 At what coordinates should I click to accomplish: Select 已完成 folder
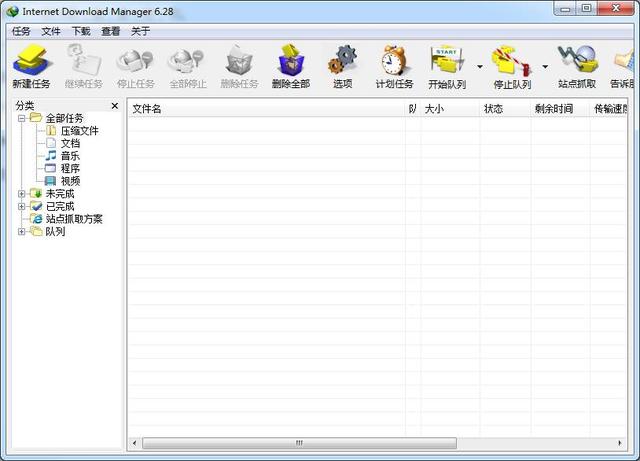[x=60, y=206]
